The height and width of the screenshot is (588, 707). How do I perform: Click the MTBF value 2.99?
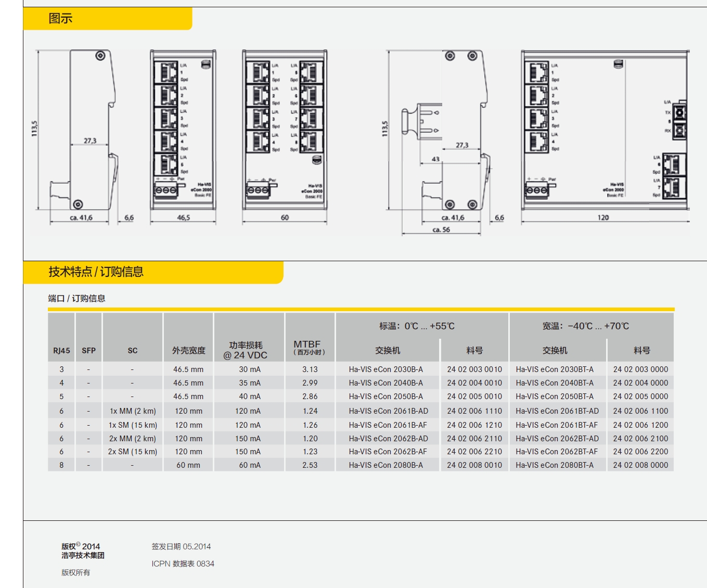click(310, 383)
